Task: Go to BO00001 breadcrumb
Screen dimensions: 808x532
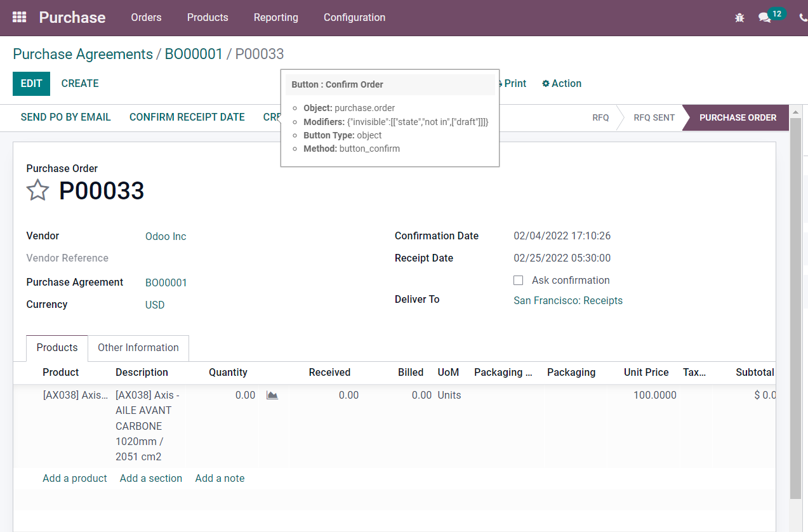Action: pos(194,54)
